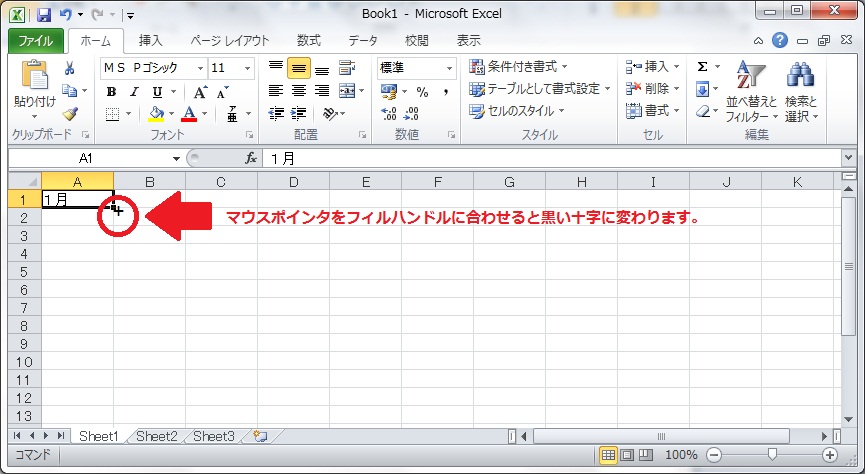The height and width of the screenshot is (474, 865).
Task: Click merge and center icon
Action: [347, 90]
